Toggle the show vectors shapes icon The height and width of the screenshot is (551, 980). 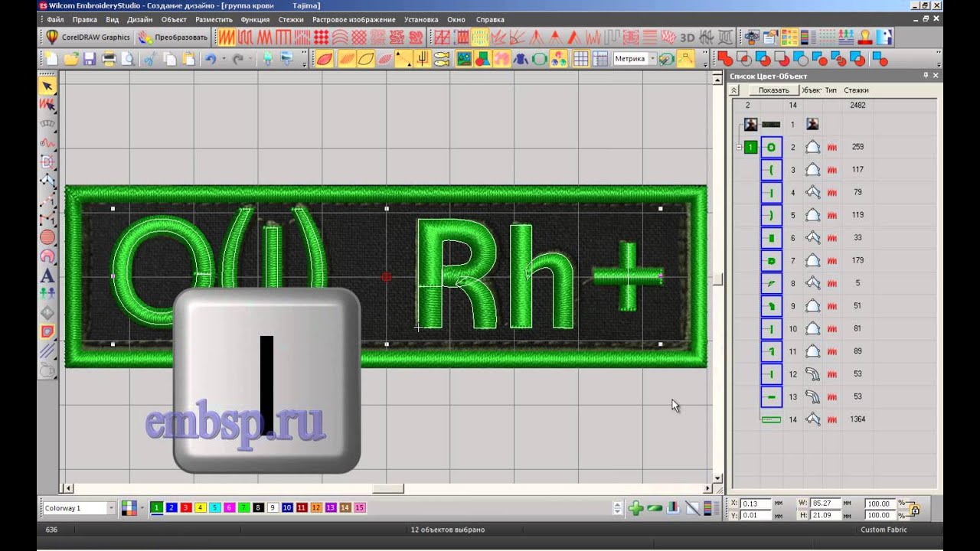coord(483,59)
